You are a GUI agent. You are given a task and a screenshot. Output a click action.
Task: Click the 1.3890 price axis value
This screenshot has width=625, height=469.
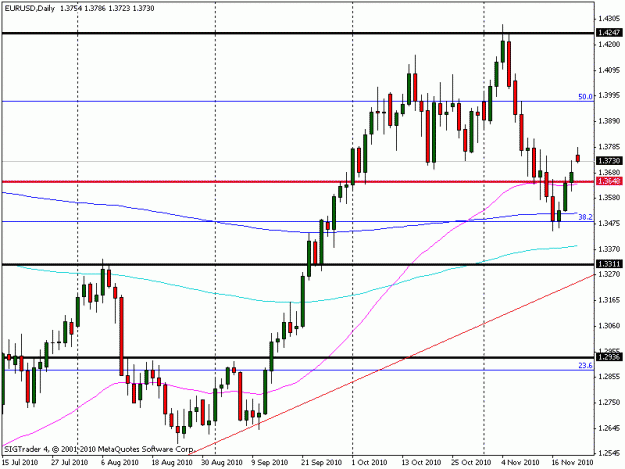pos(609,121)
